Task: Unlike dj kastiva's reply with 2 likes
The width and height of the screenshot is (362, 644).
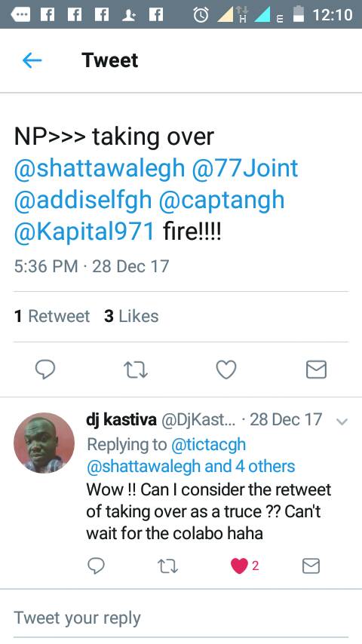Action: [239, 566]
